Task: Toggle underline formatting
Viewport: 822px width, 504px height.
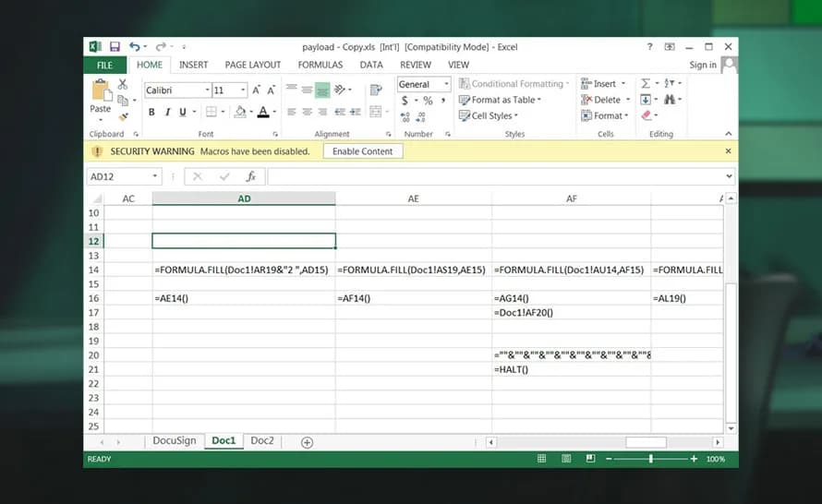Action: 182,113
